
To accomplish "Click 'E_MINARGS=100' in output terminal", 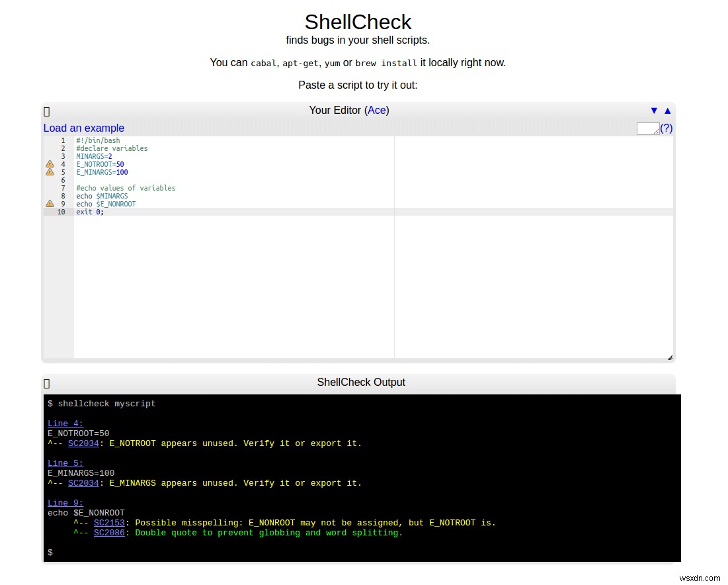I will 81,473.
